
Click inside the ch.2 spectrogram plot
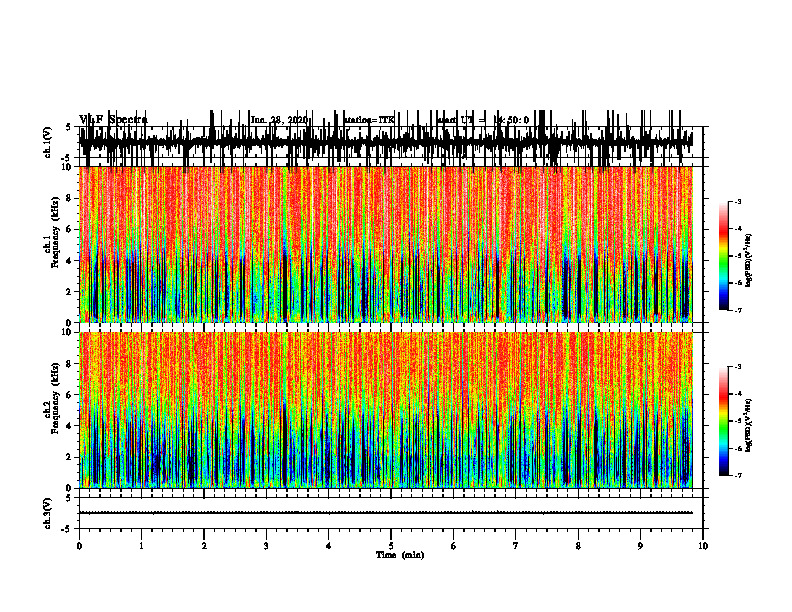point(386,410)
